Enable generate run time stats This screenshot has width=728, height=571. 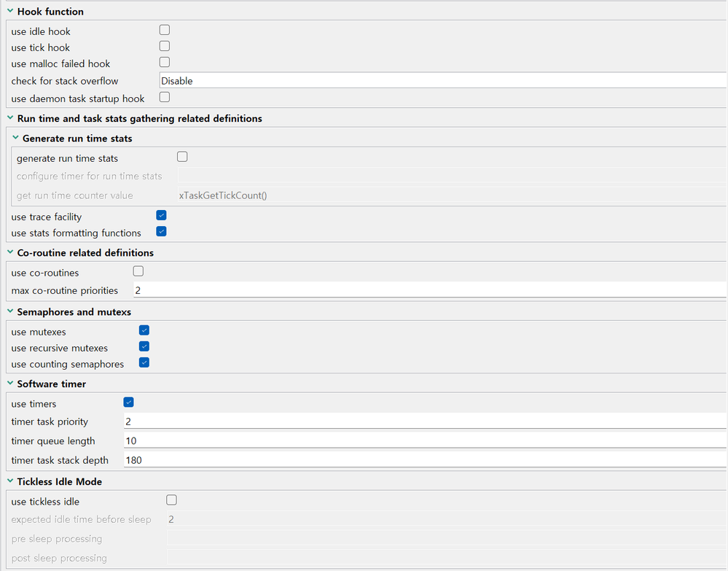click(183, 157)
